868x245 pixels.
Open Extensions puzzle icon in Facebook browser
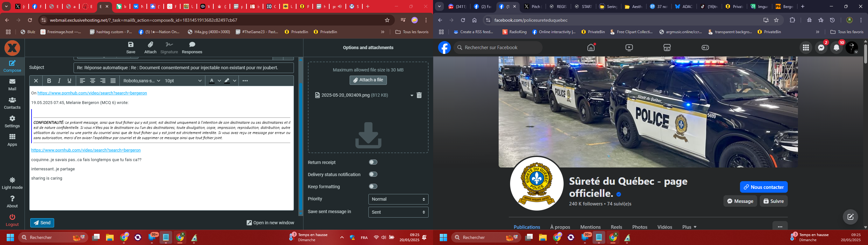click(x=792, y=20)
